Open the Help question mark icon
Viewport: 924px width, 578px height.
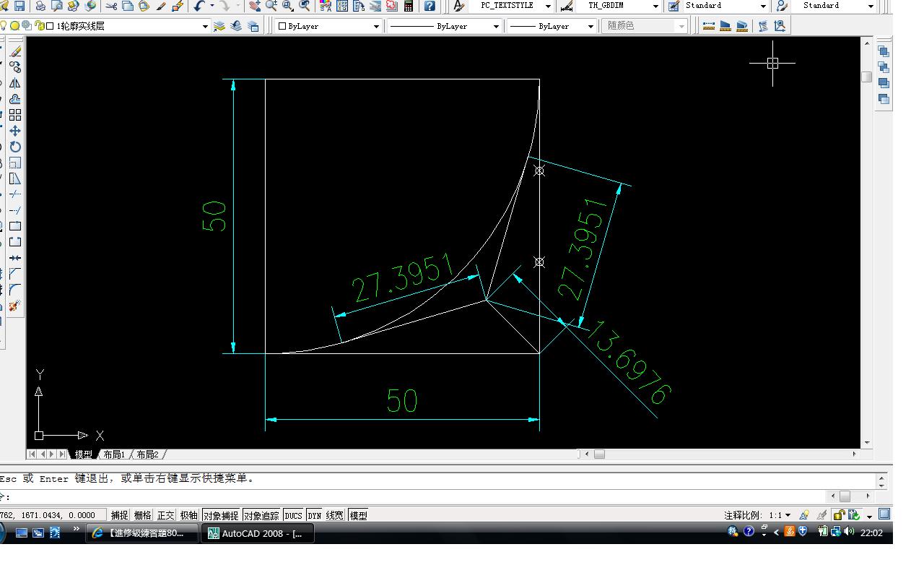point(430,6)
